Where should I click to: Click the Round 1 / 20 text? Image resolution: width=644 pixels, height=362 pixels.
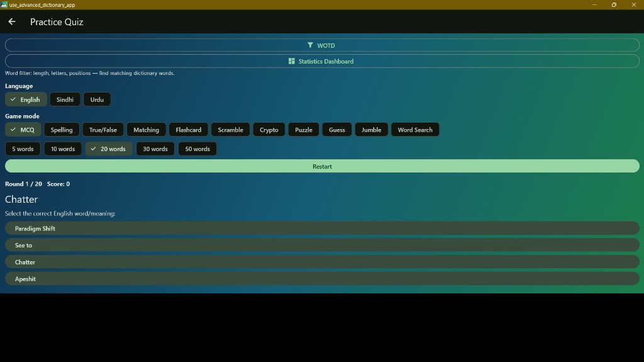coord(23,184)
